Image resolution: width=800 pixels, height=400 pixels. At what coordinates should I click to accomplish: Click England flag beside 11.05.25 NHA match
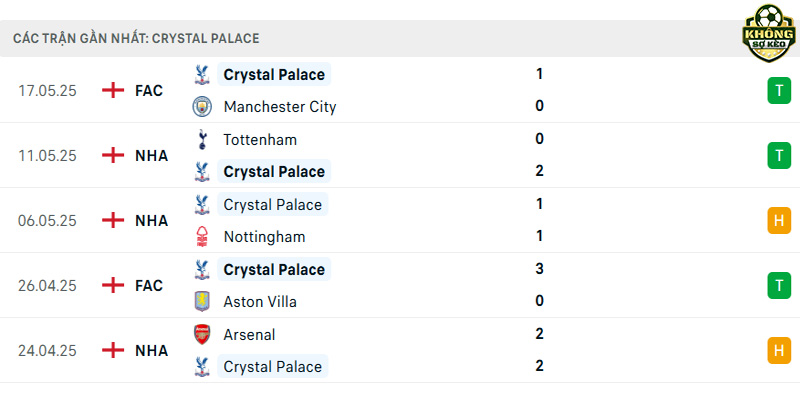click(113, 155)
